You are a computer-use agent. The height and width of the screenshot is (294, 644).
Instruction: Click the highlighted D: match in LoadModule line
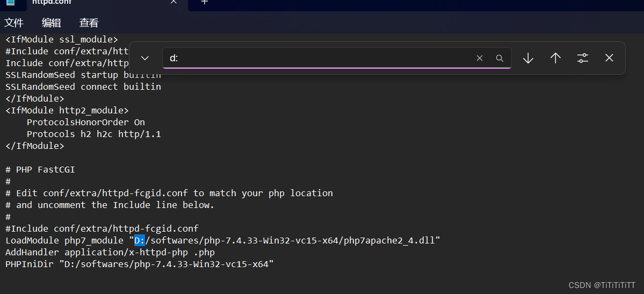[x=140, y=240]
